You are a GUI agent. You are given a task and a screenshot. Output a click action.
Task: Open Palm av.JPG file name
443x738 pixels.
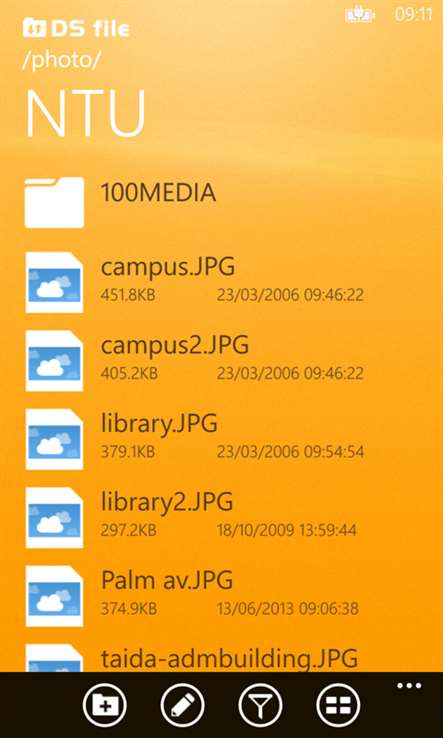click(167, 581)
